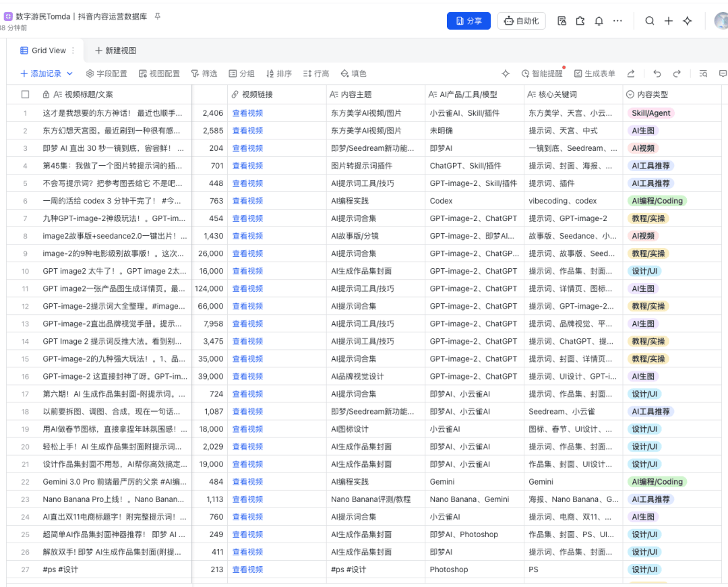Screen dimensions: 728x587
Task: Click the sparkle AI icon in toolbar
Action: tap(506, 73)
